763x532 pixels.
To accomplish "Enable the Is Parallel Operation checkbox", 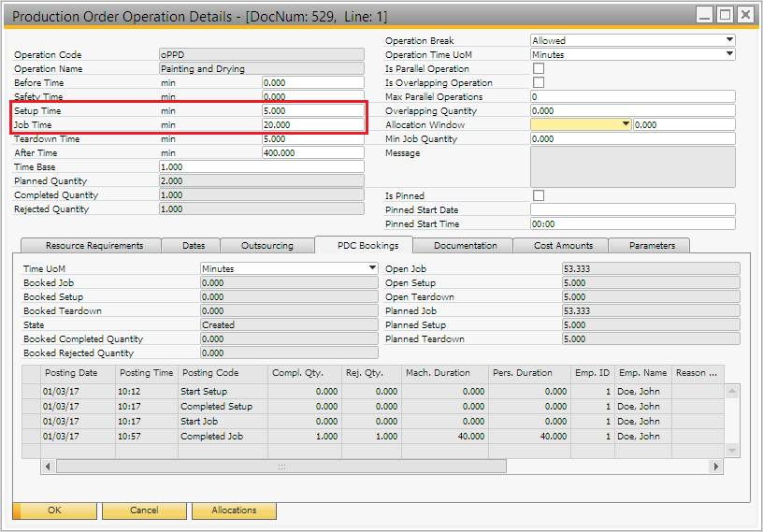I will tap(538, 69).
